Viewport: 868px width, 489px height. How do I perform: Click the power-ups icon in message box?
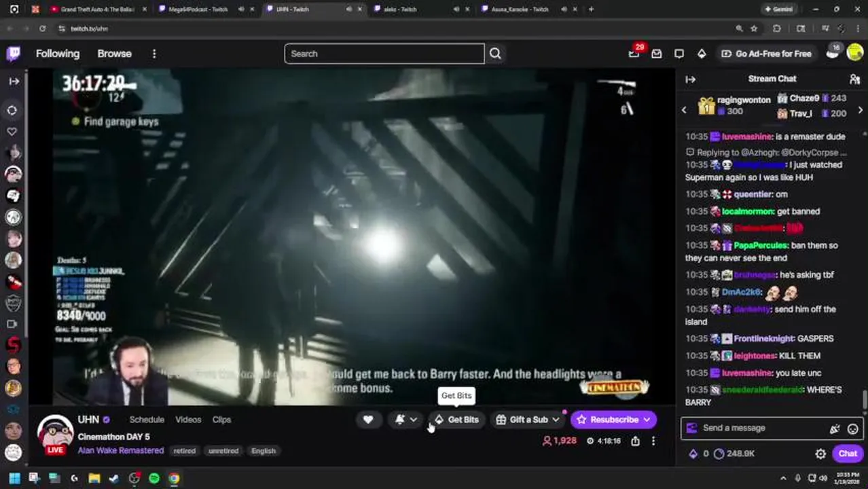point(835,429)
